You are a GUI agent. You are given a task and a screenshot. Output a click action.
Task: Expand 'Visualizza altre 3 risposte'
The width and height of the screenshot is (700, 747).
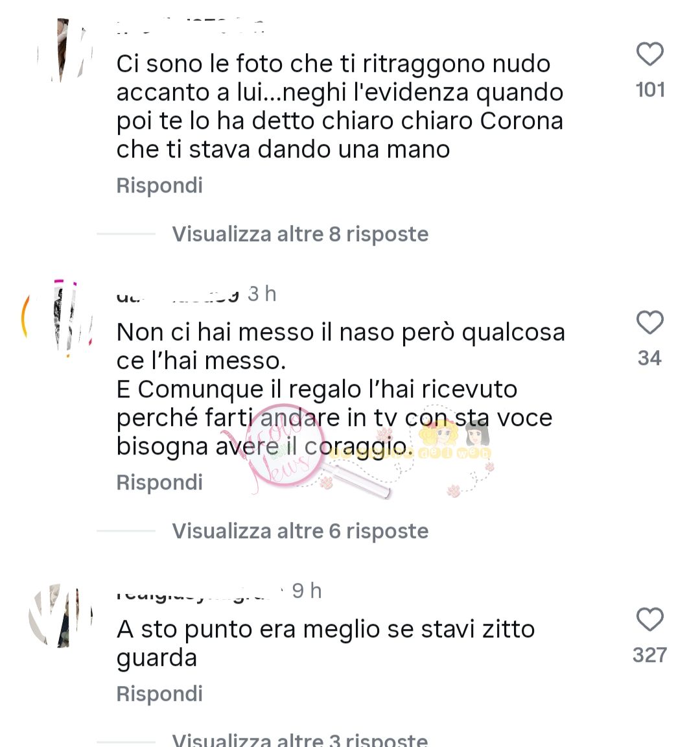click(x=300, y=740)
